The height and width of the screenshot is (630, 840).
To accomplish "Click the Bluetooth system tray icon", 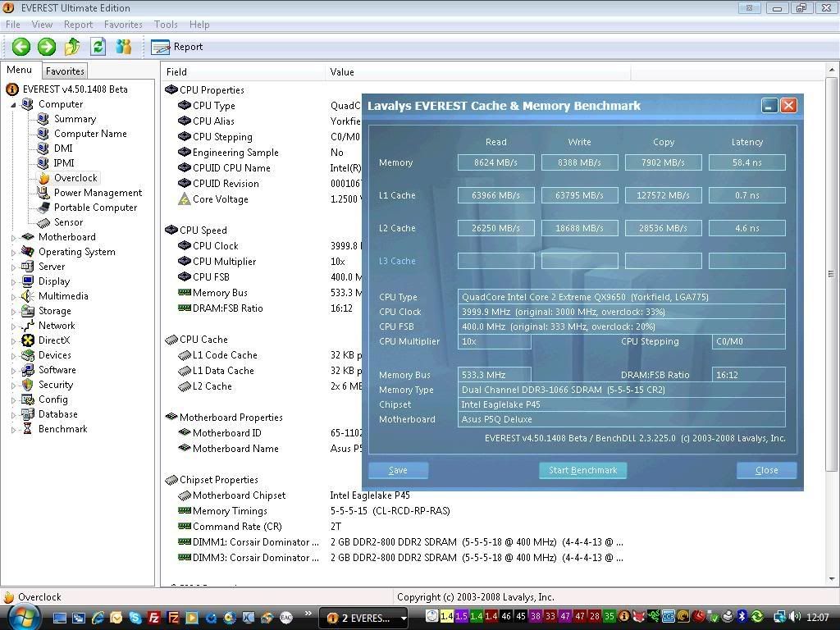I will (x=742, y=617).
